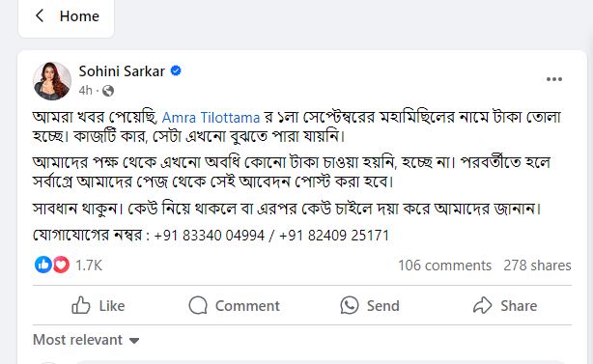Expand the Most relevant comment sort dropdown
This screenshot has width=593, height=364.
point(86,340)
